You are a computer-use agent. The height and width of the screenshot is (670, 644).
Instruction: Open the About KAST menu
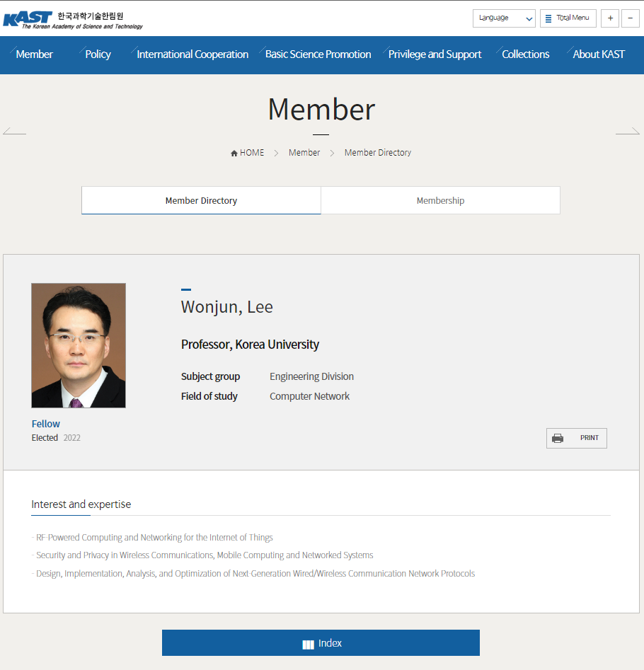[x=599, y=54]
